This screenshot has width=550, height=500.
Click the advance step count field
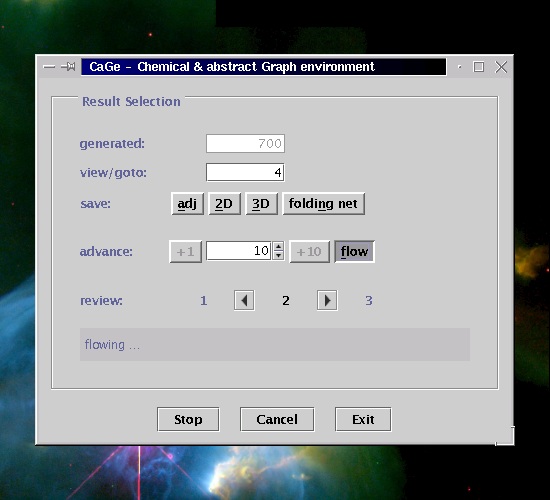coord(239,251)
